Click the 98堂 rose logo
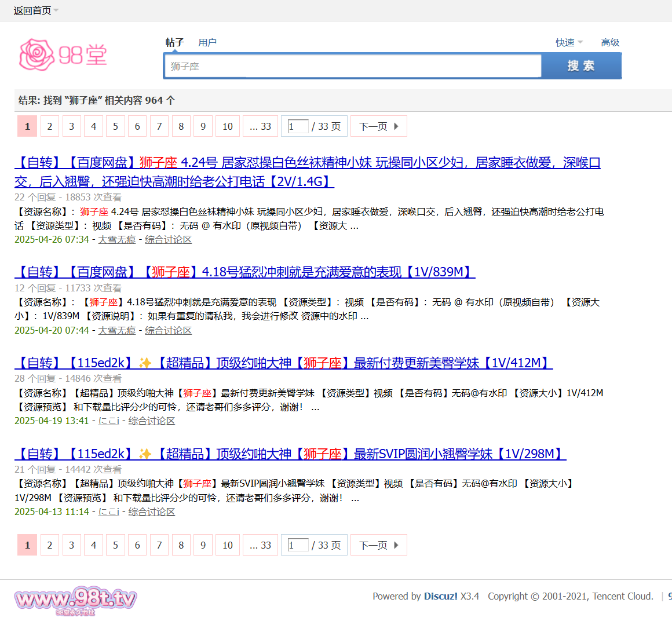Viewport: 672px width, 621px height. pos(63,55)
